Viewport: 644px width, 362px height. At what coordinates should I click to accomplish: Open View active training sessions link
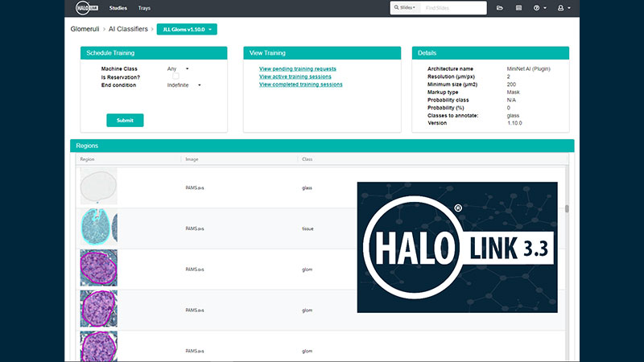coord(295,76)
